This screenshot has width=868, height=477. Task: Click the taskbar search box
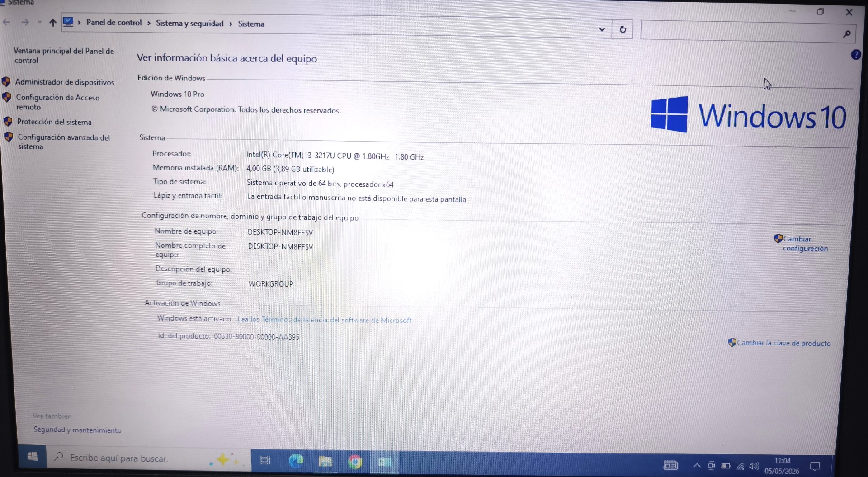(x=148, y=458)
